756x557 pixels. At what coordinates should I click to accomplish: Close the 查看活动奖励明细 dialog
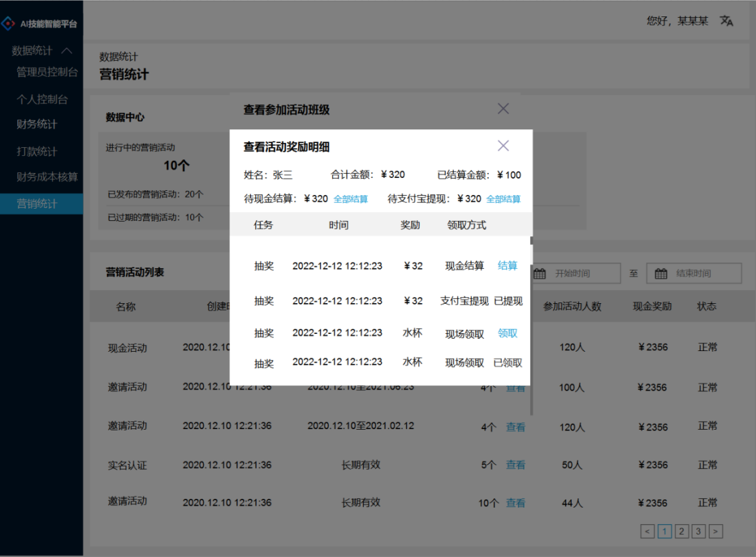pos(503,145)
